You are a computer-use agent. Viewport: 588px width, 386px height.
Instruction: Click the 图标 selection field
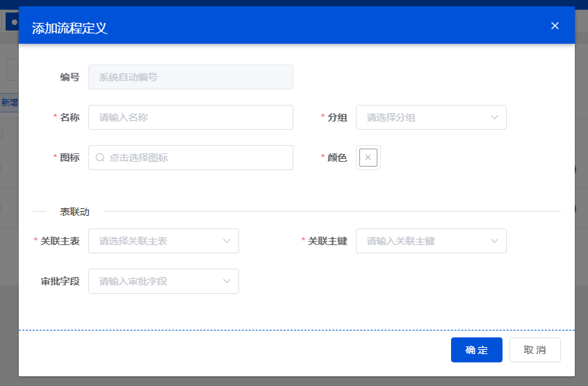[x=190, y=158]
